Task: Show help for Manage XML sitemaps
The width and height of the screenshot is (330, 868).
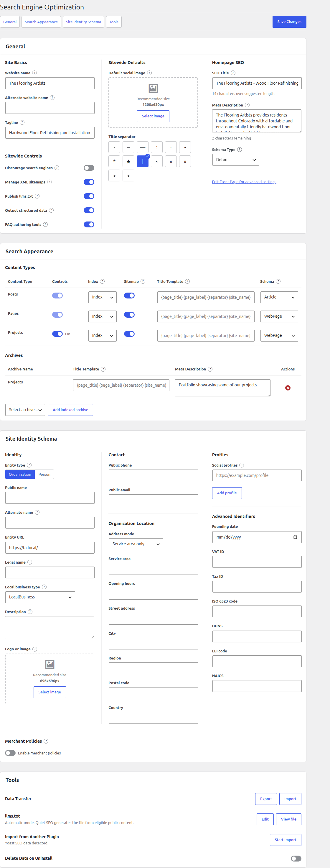Action: tap(49, 182)
